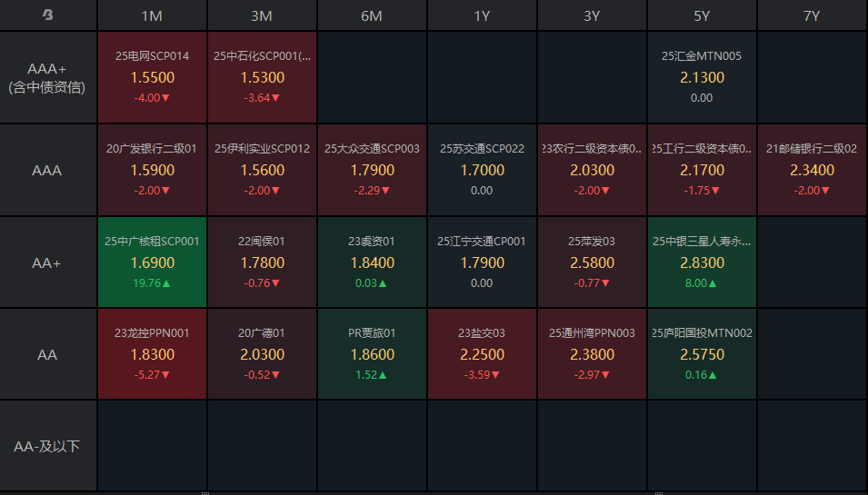Image resolution: width=868 pixels, height=495 pixels.
Task: Select the 1Y tenor column header
Action: pos(482,15)
